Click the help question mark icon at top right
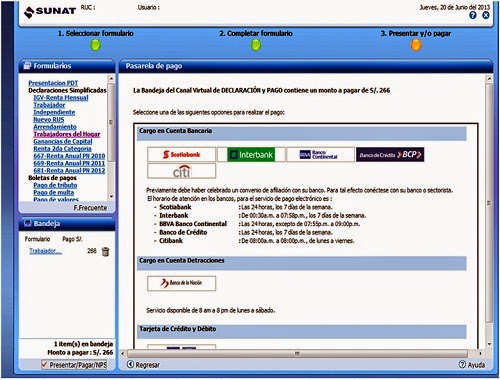Viewport: 500px width, 380px height. pyautogui.click(x=473, y=15)
